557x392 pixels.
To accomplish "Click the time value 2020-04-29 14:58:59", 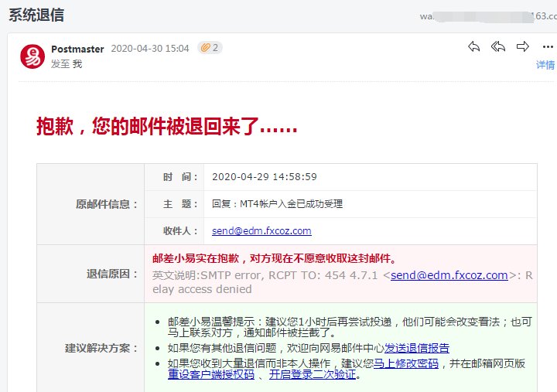I will (265, 177).
